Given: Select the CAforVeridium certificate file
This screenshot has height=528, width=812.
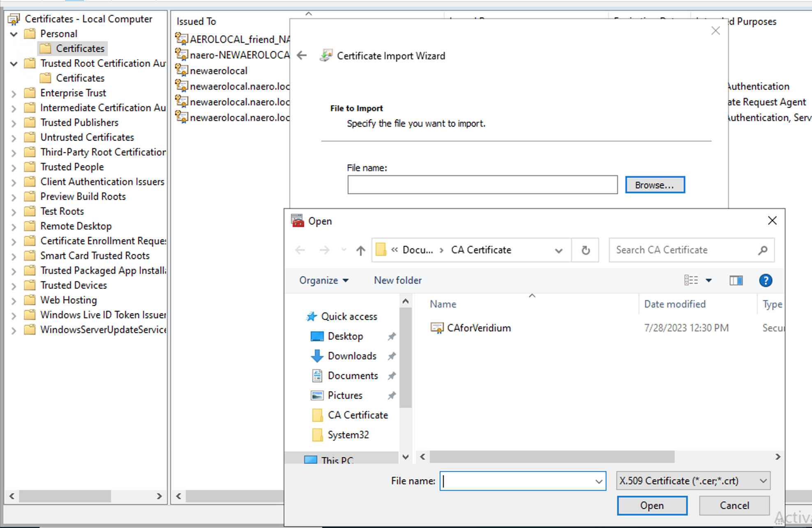Looking at the screenshot, I should point(478,328).
